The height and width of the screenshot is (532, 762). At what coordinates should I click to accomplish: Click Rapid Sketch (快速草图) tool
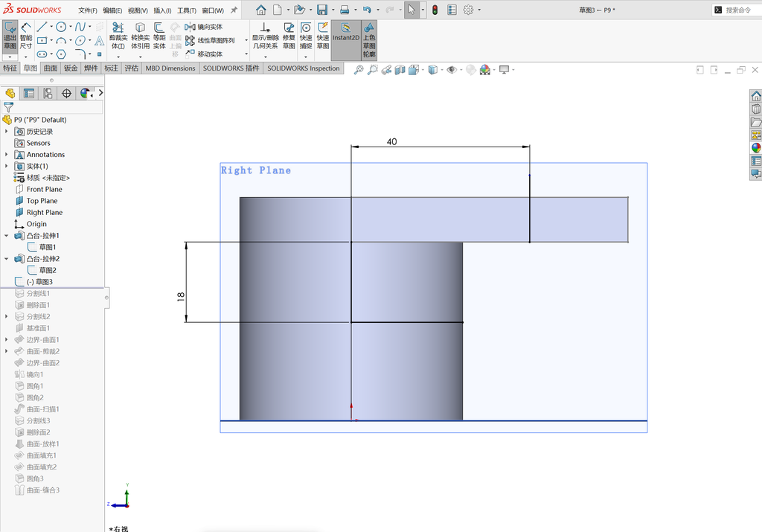[x=323, y=36]
